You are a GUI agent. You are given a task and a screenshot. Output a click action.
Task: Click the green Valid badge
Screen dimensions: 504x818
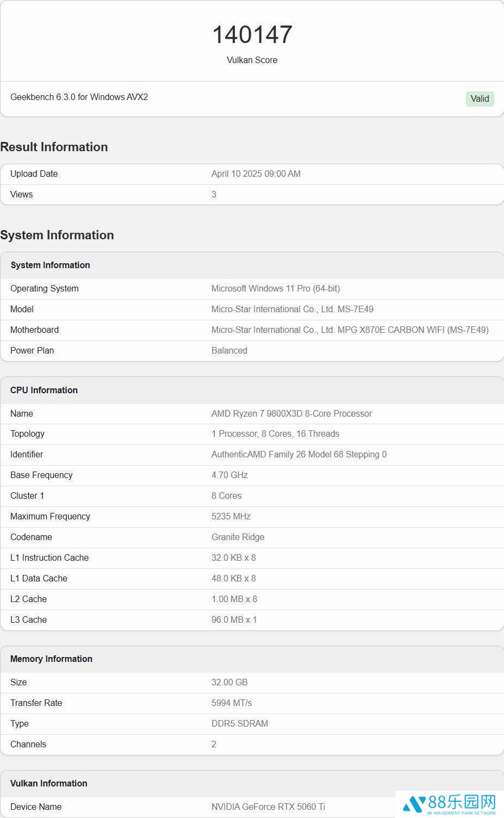coord(480,98)
